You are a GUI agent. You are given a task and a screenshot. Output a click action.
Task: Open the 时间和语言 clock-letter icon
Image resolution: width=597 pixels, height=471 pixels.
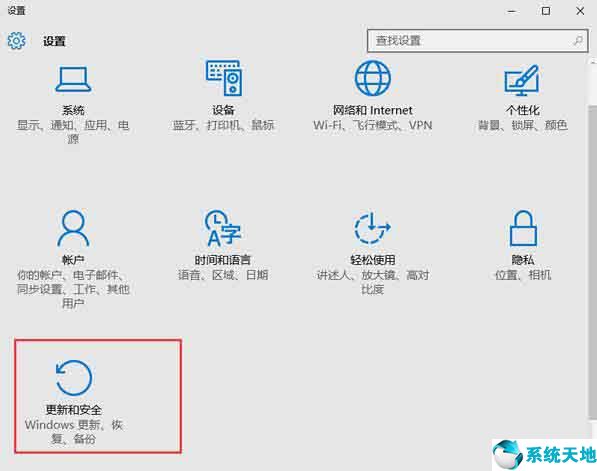pyautogui.click(x=223, y=228)
